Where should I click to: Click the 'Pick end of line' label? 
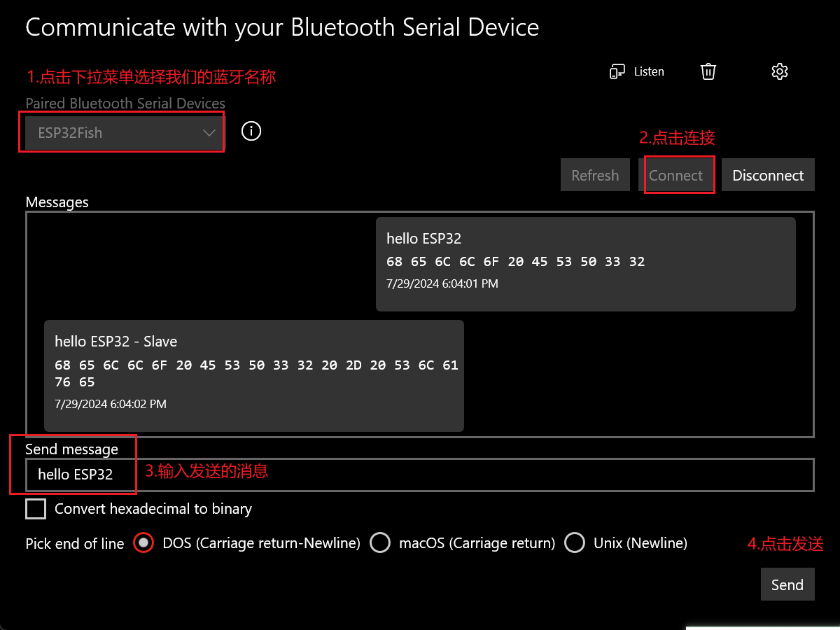coord(75,543)
